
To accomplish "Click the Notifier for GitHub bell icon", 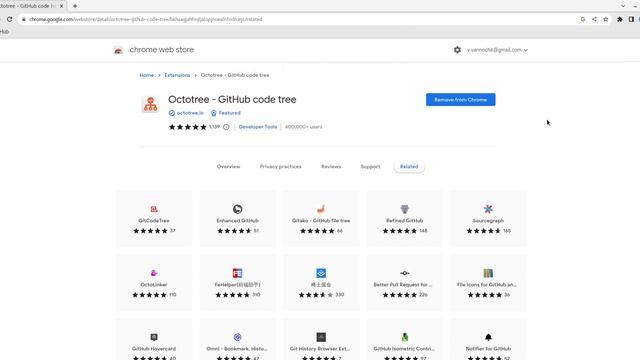I will [488, 337].
